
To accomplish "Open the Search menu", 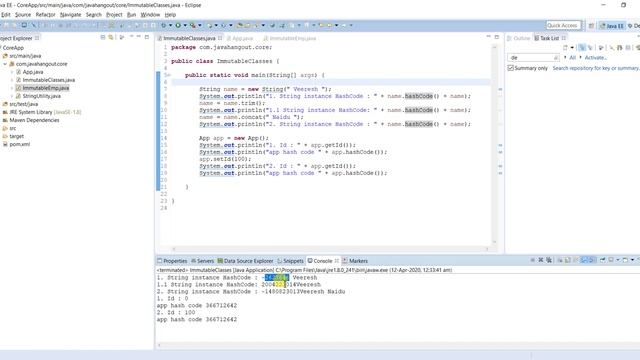I will [93, 15].
